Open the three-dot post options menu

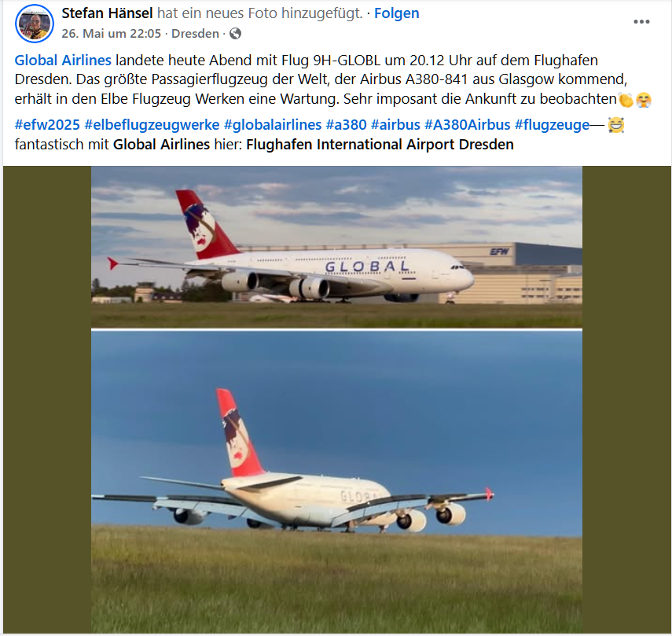(641, 22)
